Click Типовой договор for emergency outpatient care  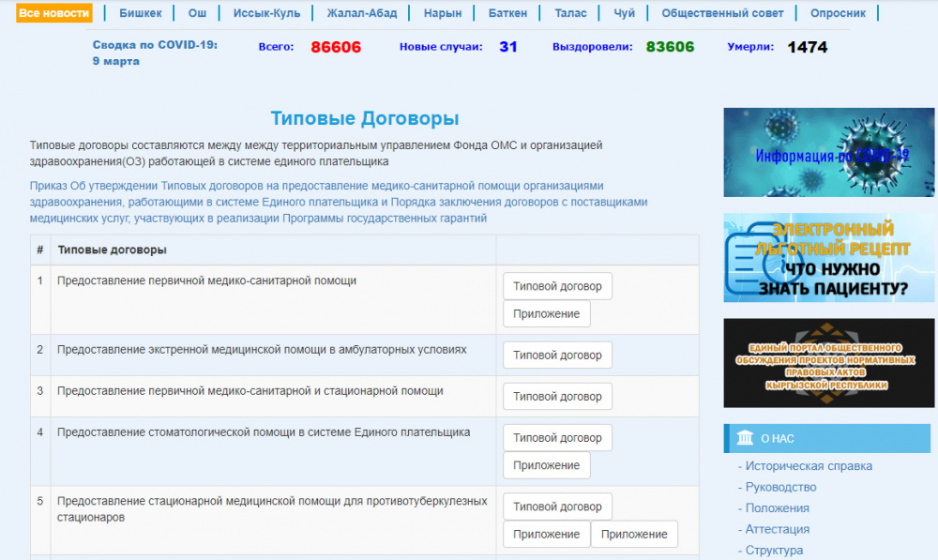coord(557,356)
